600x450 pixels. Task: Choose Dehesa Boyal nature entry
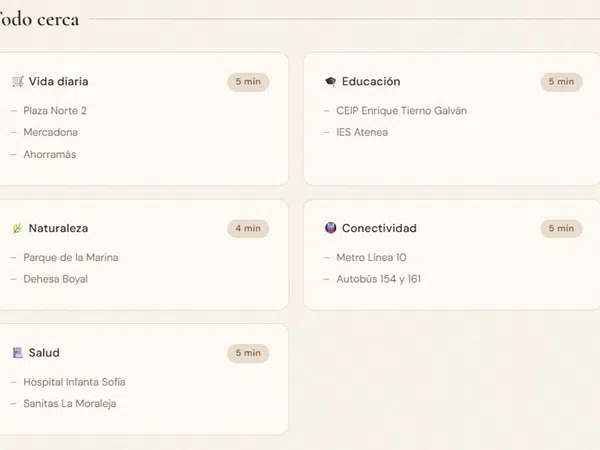55,279
